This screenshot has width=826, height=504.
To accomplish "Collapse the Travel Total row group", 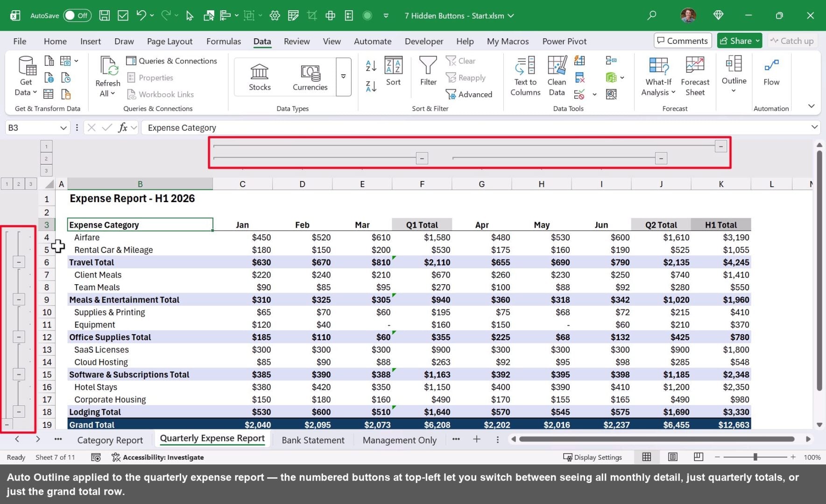I will (19, 262).
